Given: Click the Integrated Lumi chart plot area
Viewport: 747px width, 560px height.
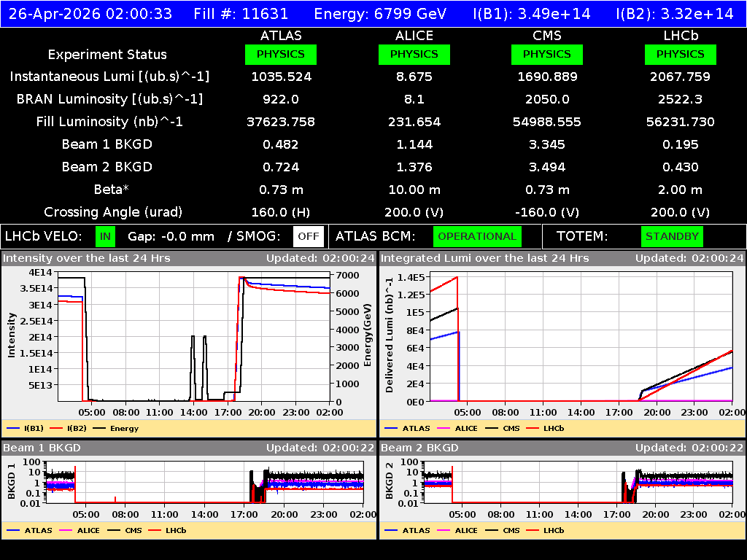Looking at the screenshot, I should [x=581, y=337].
